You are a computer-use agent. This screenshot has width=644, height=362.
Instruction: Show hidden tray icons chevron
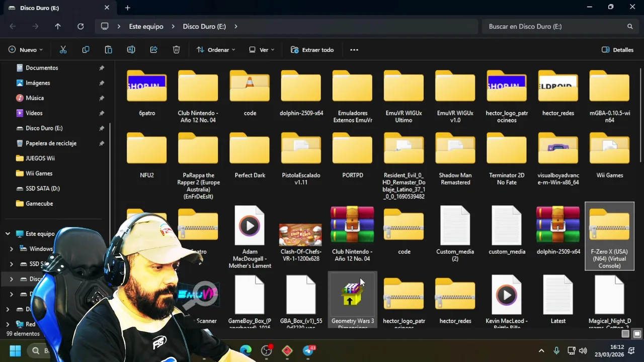click(x=541, y=350)
